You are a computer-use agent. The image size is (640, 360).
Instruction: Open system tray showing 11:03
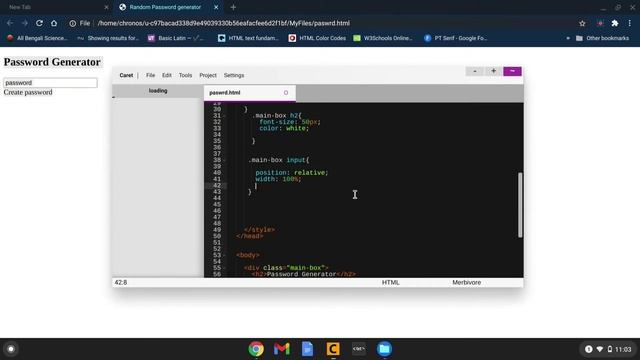pyautogui.click(x=608, y=349)
